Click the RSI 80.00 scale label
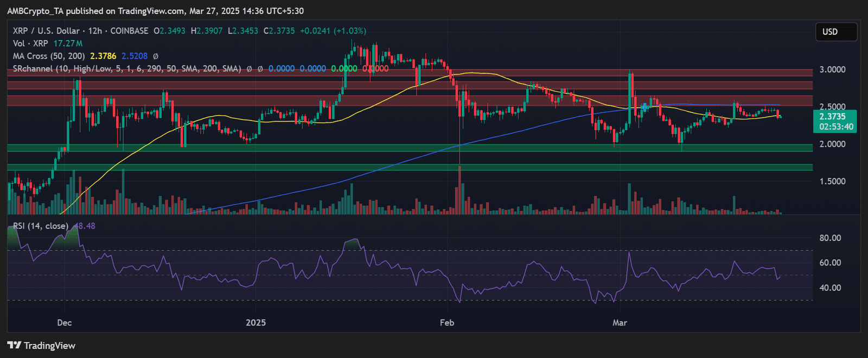Screen dimensions: 868x358 830,238
